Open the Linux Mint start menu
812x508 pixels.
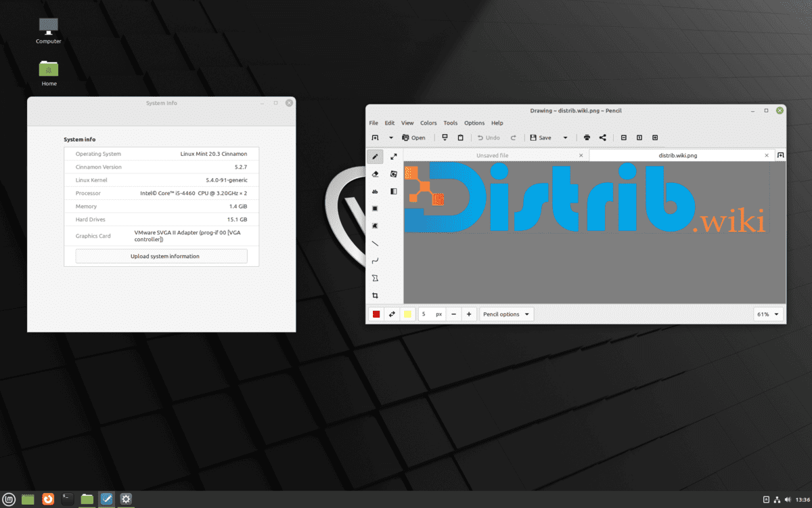click(9, 499)
